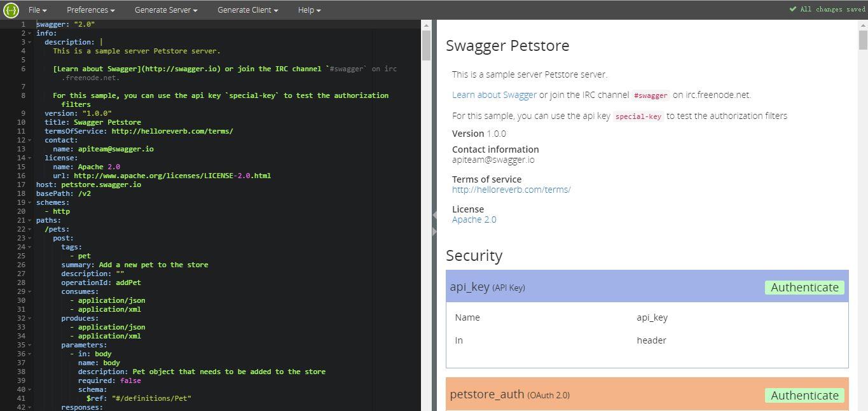Collapse the tags list at line 24
The height and width of the screenshot is (411, 868).
point(29,247)
